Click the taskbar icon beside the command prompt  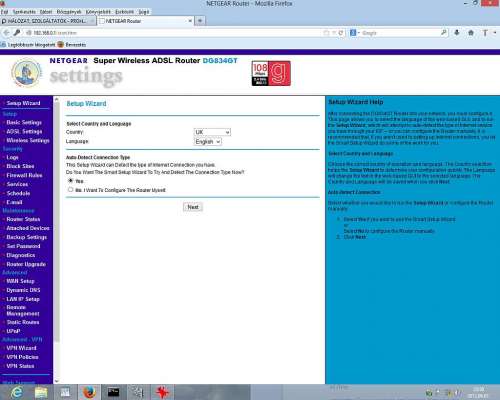coord(138,392)
